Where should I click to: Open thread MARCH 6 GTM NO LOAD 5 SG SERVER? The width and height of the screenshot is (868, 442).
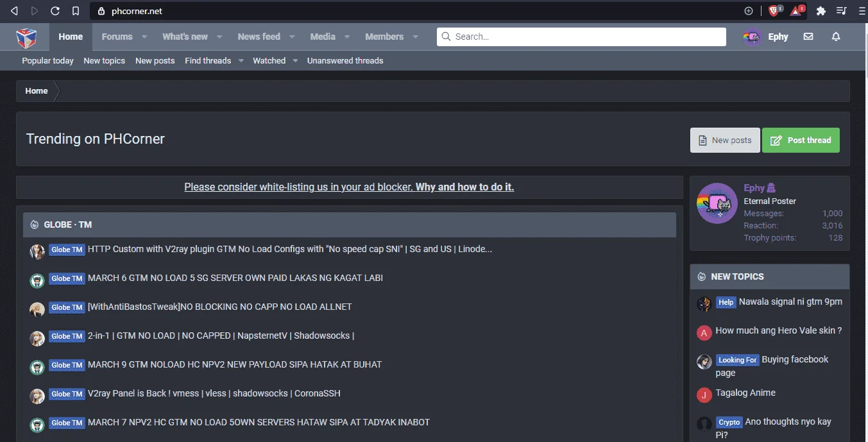point(235,278)
